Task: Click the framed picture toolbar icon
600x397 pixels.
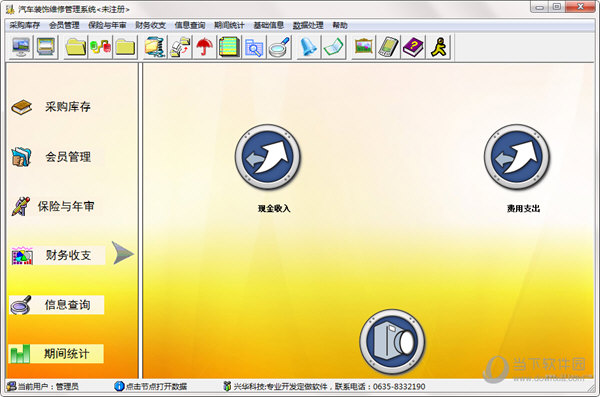Action: coord(364,47)
